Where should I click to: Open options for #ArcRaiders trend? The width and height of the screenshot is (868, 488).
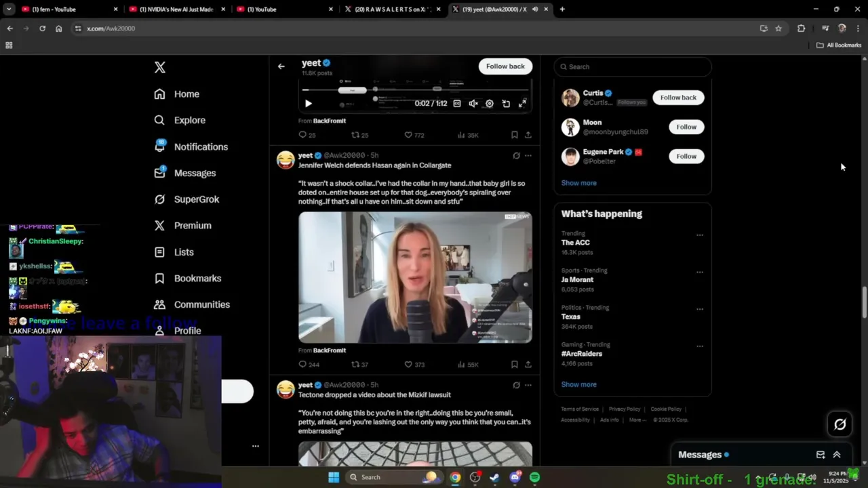tap(700, 346)
